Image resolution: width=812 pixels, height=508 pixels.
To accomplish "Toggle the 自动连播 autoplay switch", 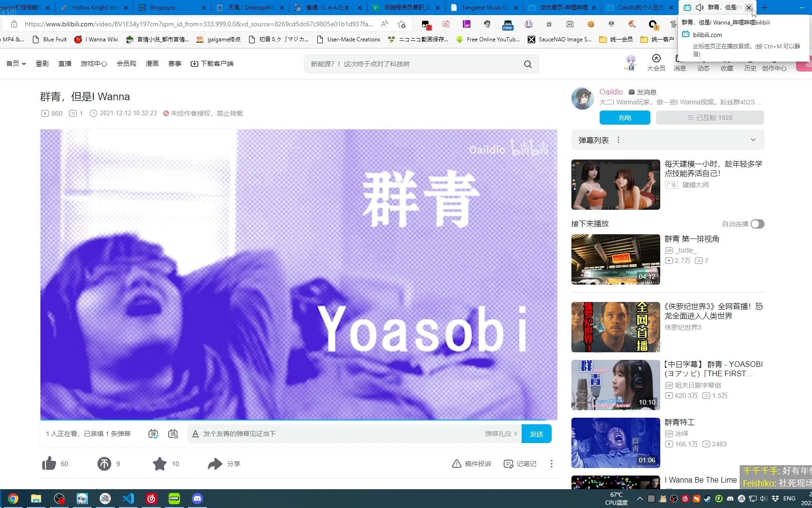I will (x=757, y=224).
